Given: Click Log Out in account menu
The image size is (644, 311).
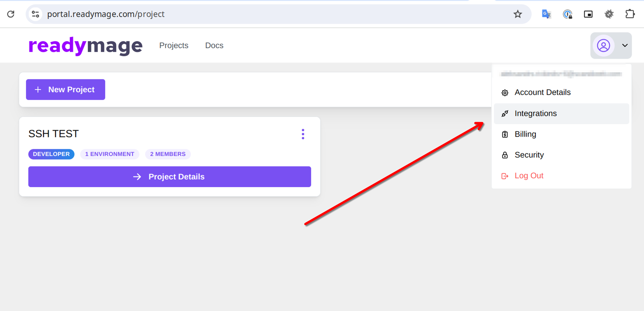Looking at the screenshot, I should pos(529,176).
